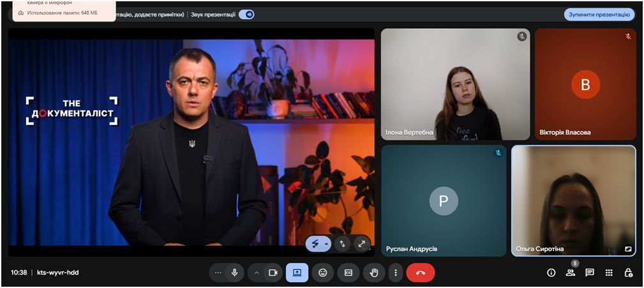Show the participants list
Image resolution: width=644 pixels, height=288 pixels.
pos(570,273)
